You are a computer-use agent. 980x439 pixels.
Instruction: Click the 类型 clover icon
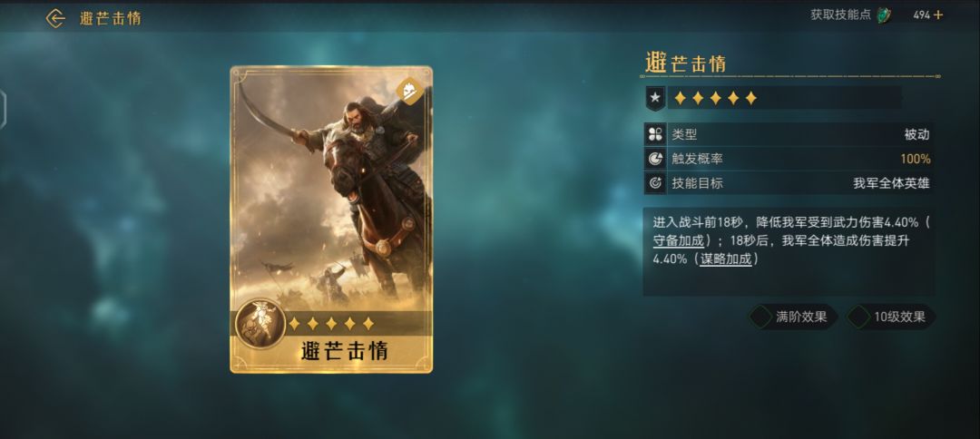pos(655,134)
